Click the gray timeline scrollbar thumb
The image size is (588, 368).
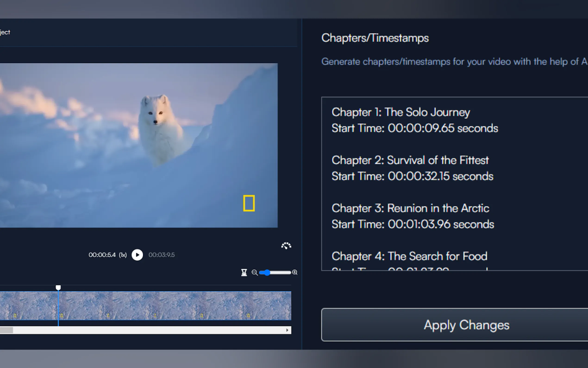tap(6, 330)
